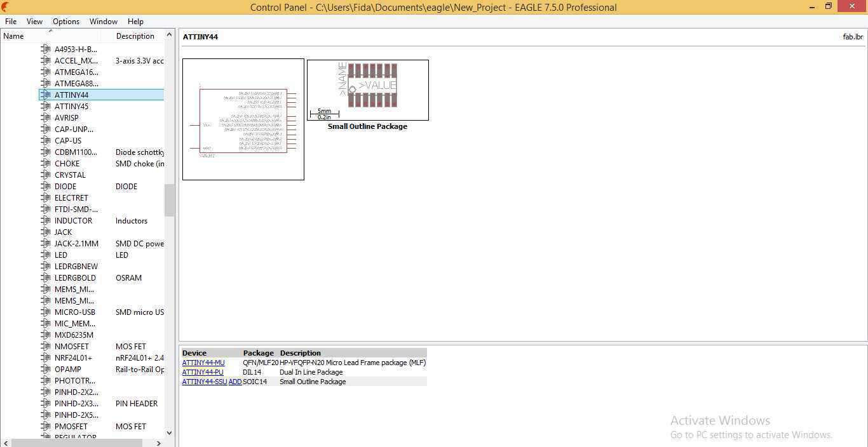868x447 pixels.
Task: Click the device icon beside OPAMP
Action: 46,369
